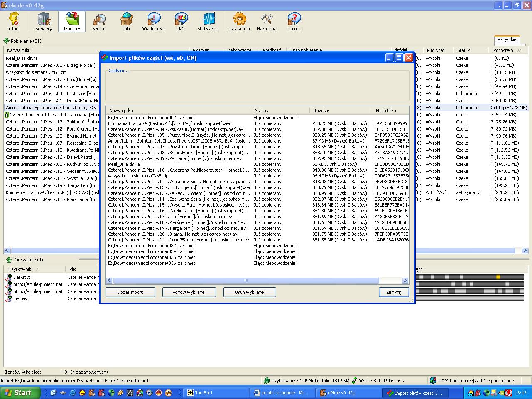Screen dimensions: 532x399
Task: Open the IRC chat page
Action: click(x=181, y=22)
